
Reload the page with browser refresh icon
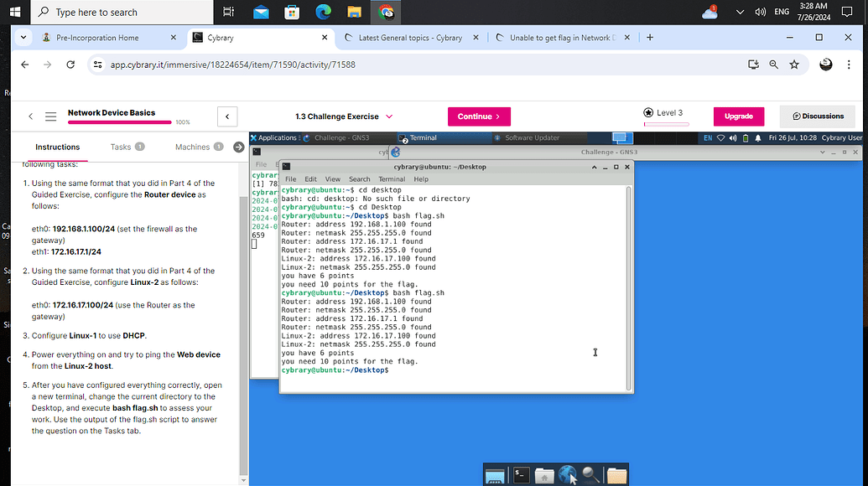[x=70, y=65]
